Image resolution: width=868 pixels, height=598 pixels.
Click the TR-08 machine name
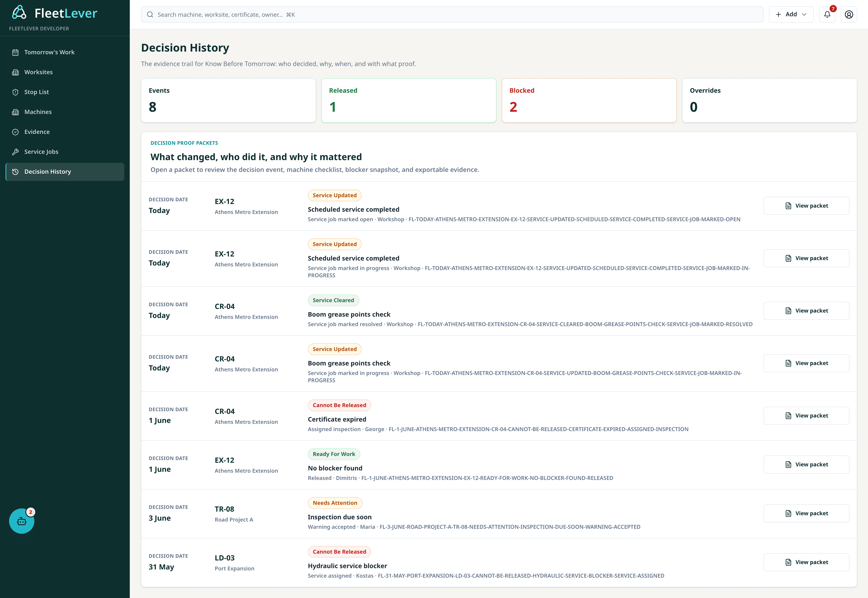[224, 509]
